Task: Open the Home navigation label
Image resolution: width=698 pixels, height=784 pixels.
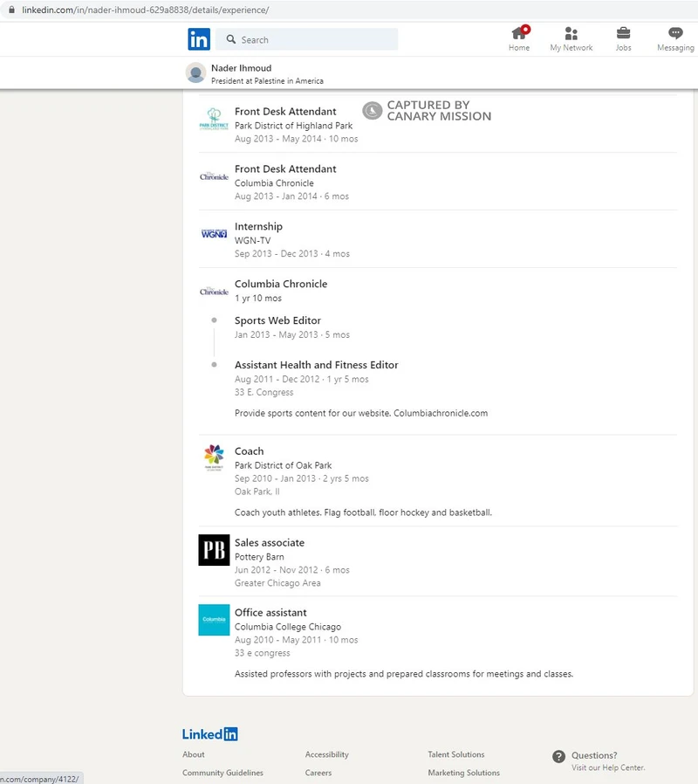Action: (x=519, y=47)
